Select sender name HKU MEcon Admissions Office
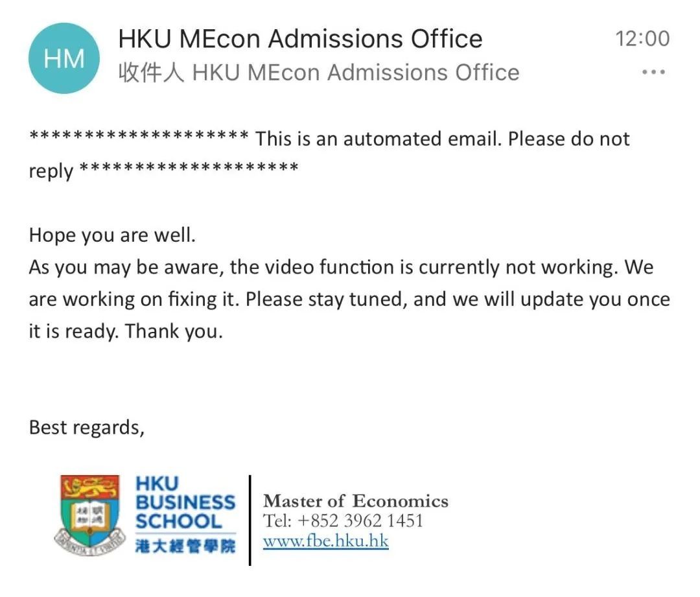This screenshot has height=597, width=700. [301, 38]
